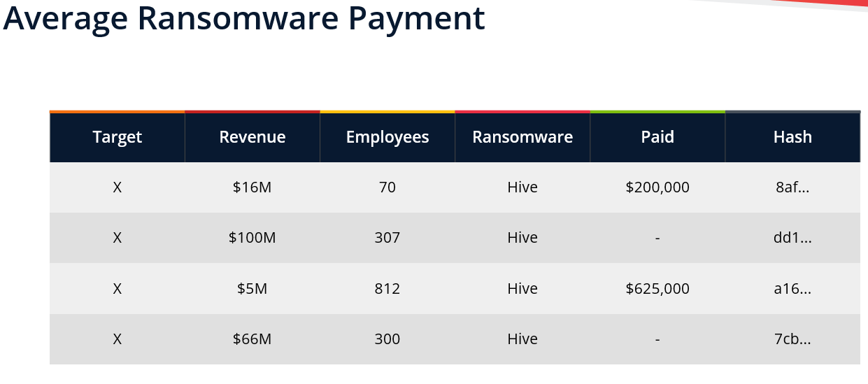This screenshot has height=384, width=868.
Task: Click the Average Ransomware Payment title
Action: (x=244, y=19)
